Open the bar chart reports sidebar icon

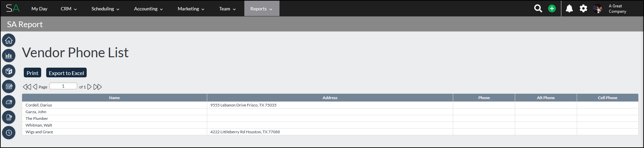(x=9, y=56)
